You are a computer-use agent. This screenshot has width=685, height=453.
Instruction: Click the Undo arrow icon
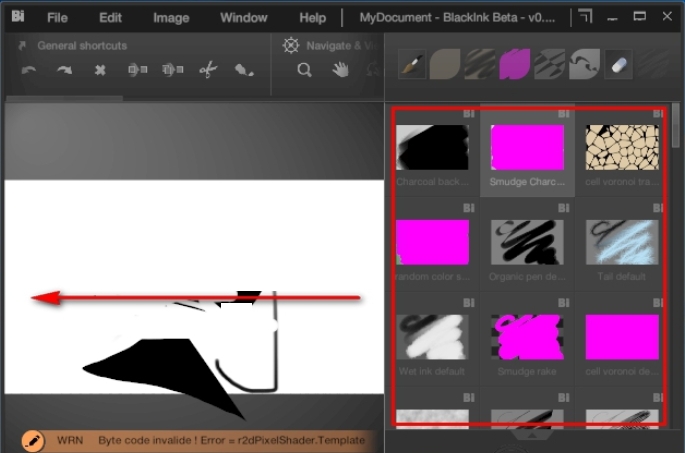[x=29, y=70]
